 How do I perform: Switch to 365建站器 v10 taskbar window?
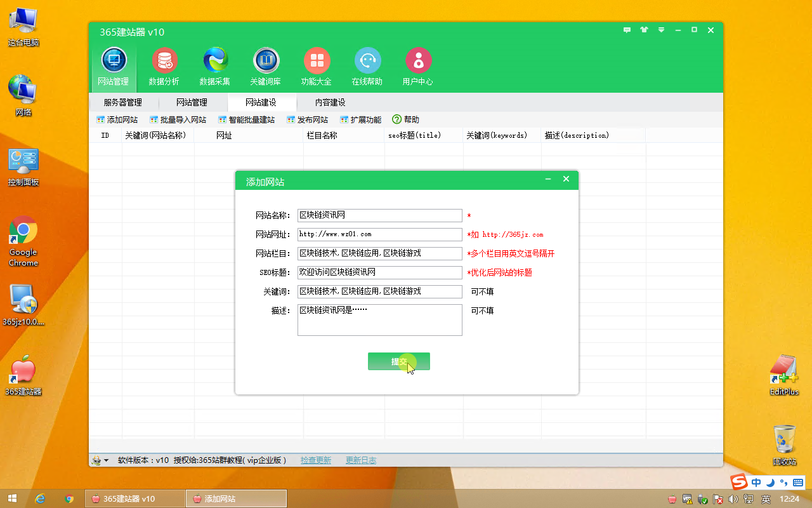[134, 498]
